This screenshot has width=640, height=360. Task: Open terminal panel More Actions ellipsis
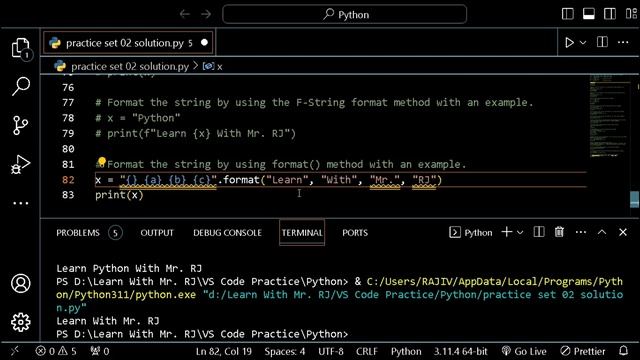click(580, 232)
